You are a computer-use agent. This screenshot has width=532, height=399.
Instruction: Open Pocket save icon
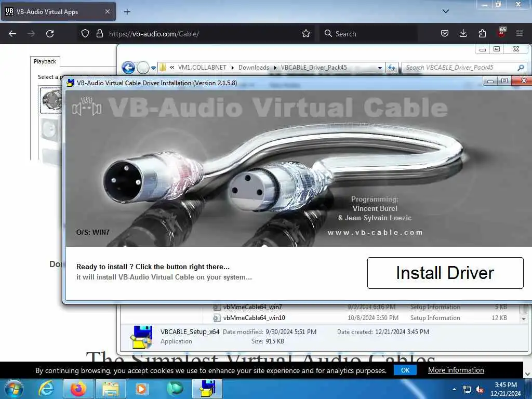[x=445, y=34]
